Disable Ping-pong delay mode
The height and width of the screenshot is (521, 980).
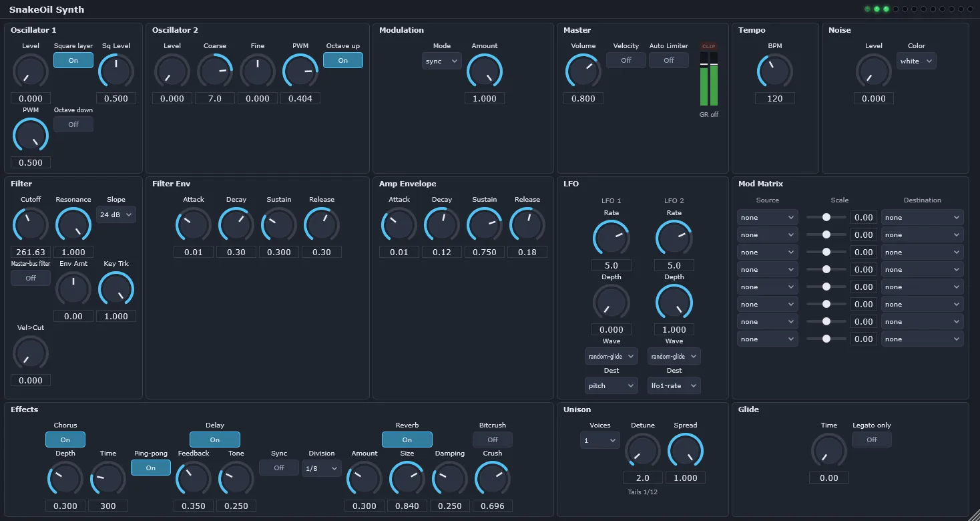coord(151,468)
